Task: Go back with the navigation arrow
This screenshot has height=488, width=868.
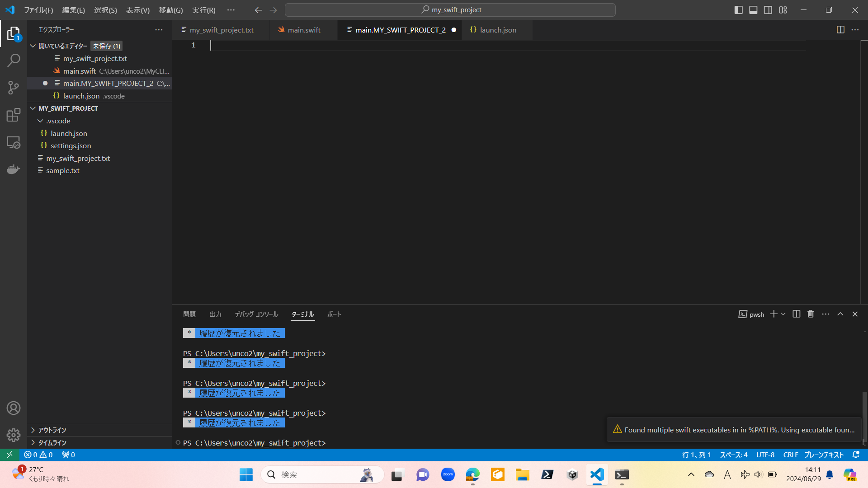Action: click(258, 10)
